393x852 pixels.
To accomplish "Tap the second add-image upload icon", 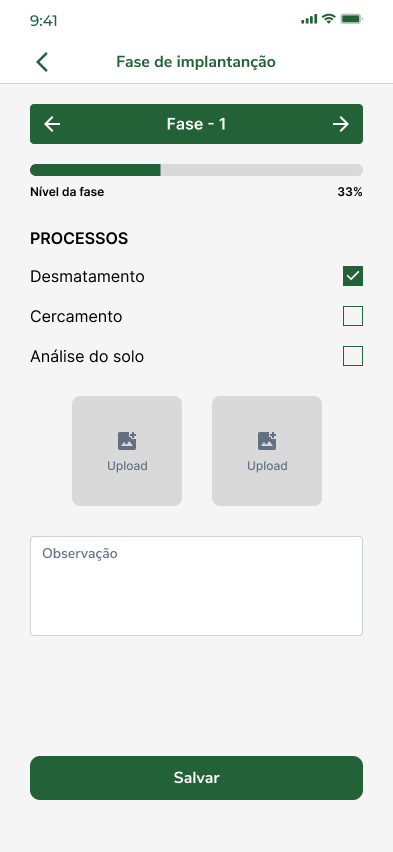I will (x=267, y=441).
